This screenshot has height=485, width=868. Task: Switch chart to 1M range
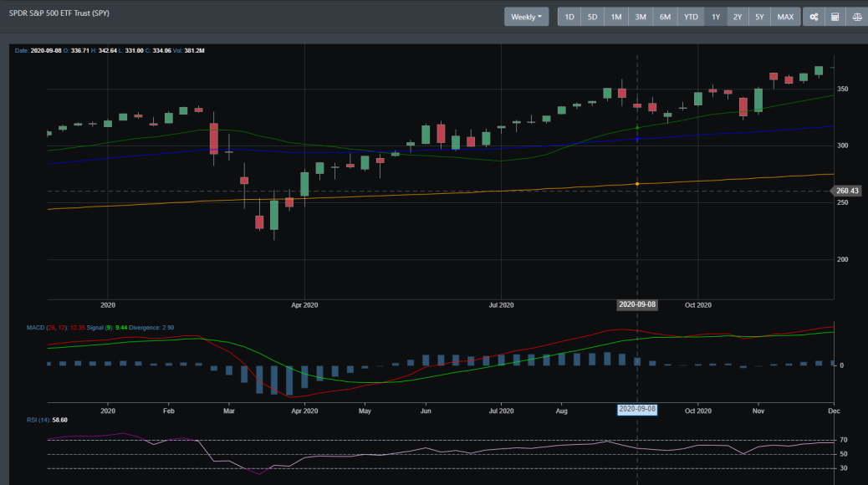click(616, 17)
